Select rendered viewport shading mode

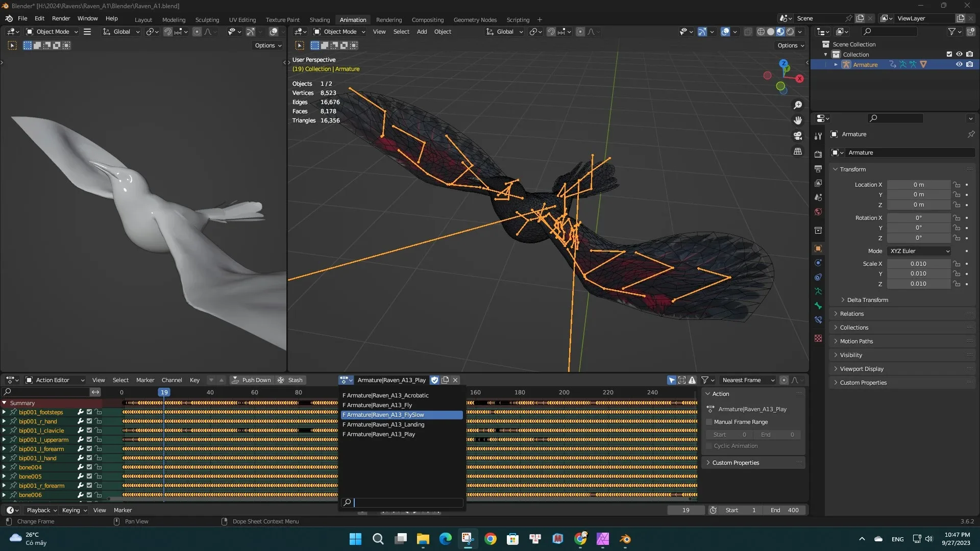coord(790,32)
